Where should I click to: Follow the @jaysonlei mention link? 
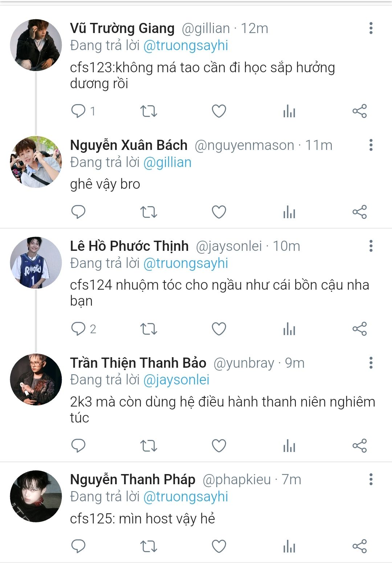point(176,380)
